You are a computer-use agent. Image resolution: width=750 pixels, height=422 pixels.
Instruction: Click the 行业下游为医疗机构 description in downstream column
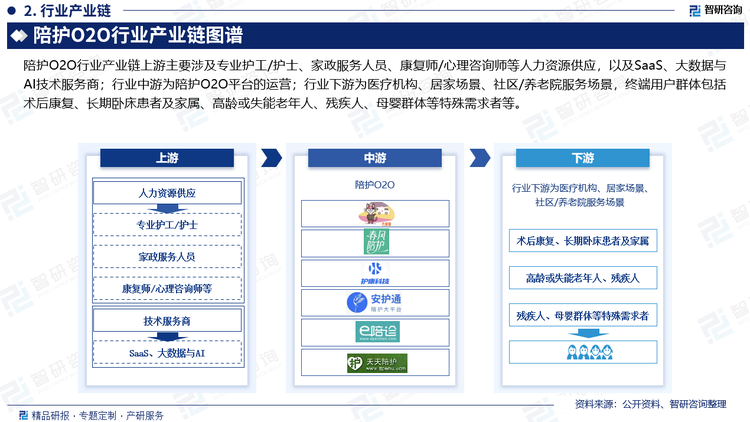coord(580,195)
